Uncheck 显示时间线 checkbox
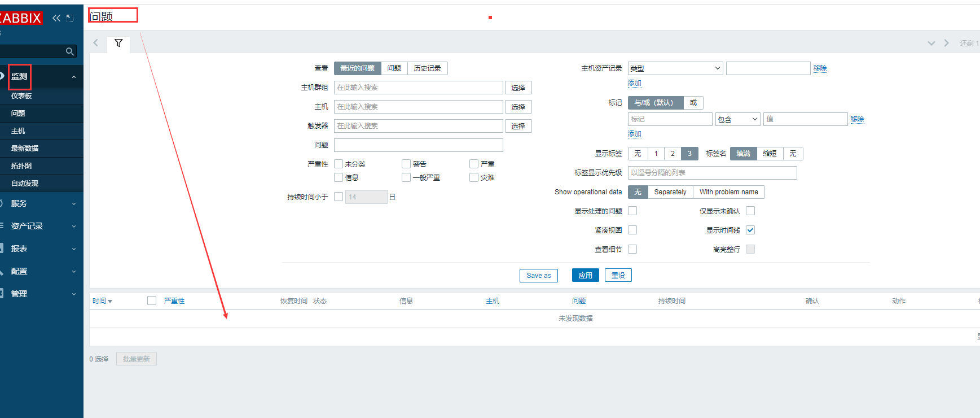Screen dimensions: 980x418 pos(750,230)
